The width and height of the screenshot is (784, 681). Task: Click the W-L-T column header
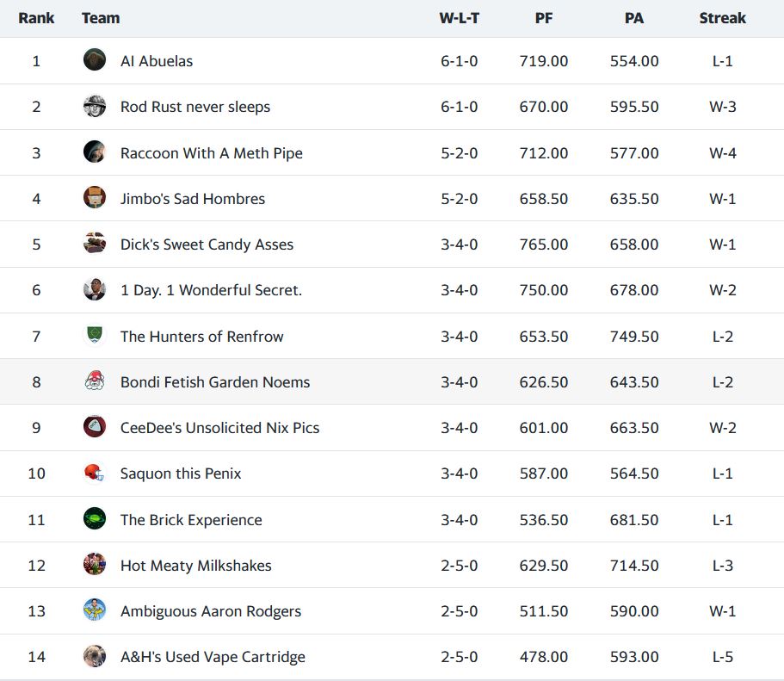(459, 18)
